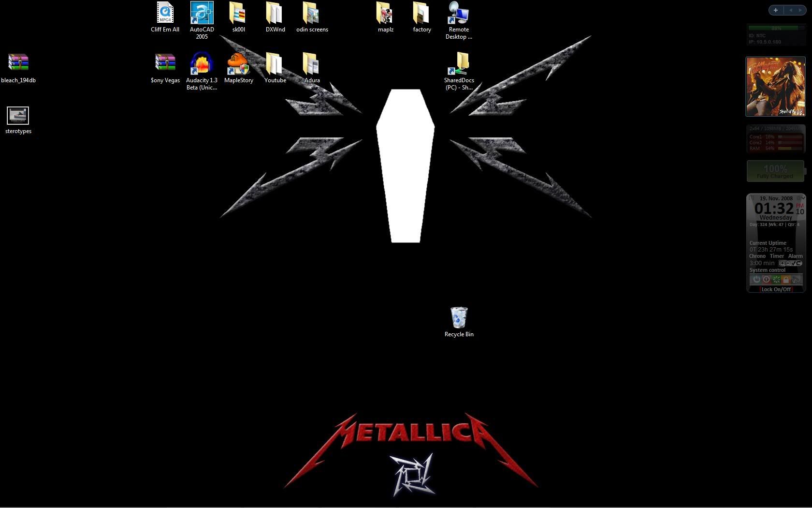Click the Lock On/Off button
812x508 pixels.
click(x=776, y=289)
